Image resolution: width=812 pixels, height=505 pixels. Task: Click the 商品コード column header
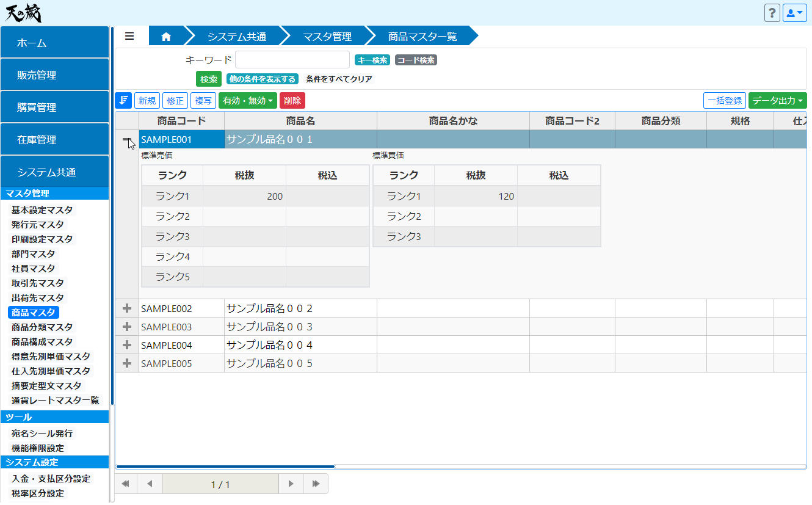pyautogui.click(x=181, y=121)
